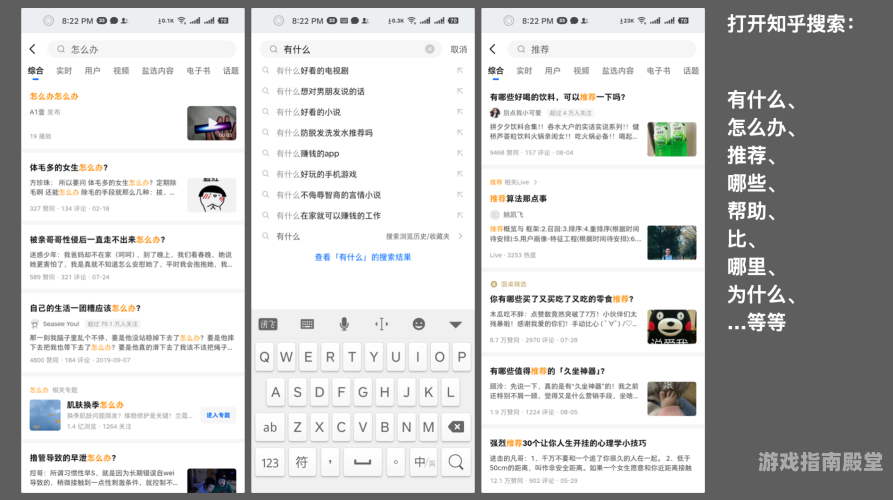The width and height of the screenshot is (893, 500).
Task: Fill arrow icon for 有什么赚钱的app
Action: 460,153
